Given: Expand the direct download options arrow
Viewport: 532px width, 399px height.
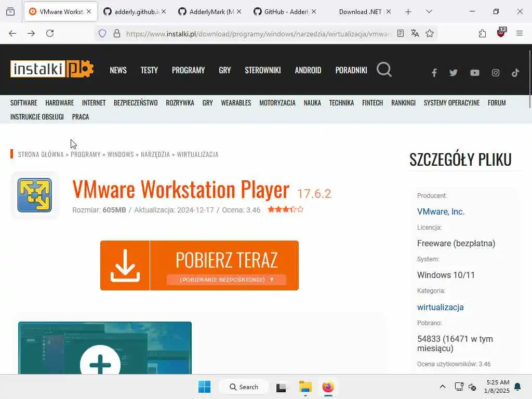Looking at the screenshot, I should [272, 280].
